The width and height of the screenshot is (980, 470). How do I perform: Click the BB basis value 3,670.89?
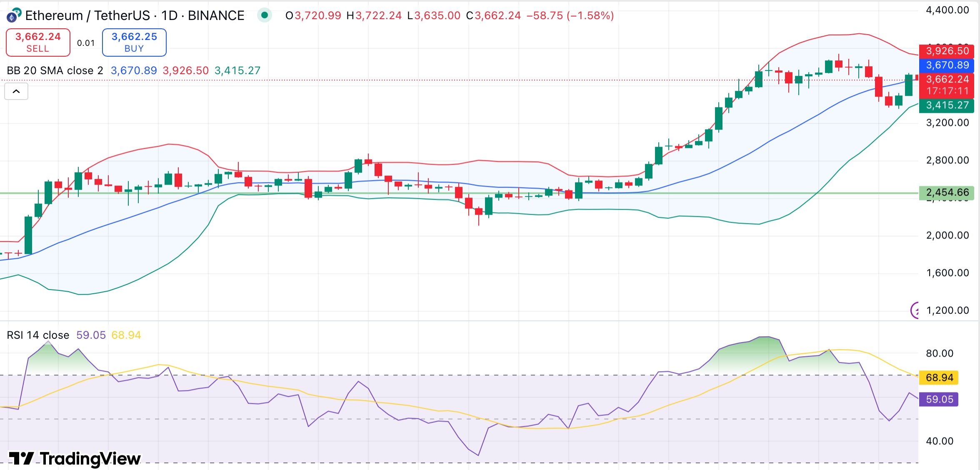[134, 70]
